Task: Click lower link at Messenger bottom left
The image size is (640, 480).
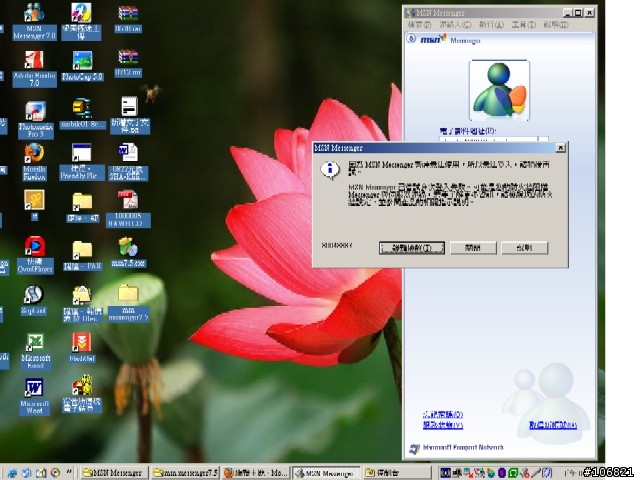Action: click(x=443, y=425)
